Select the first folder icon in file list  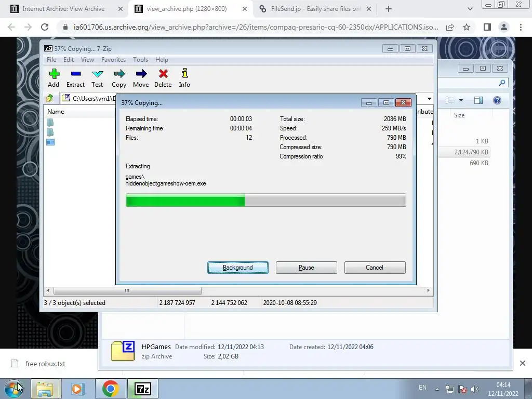pyautogui.click(x=50, y=123)
